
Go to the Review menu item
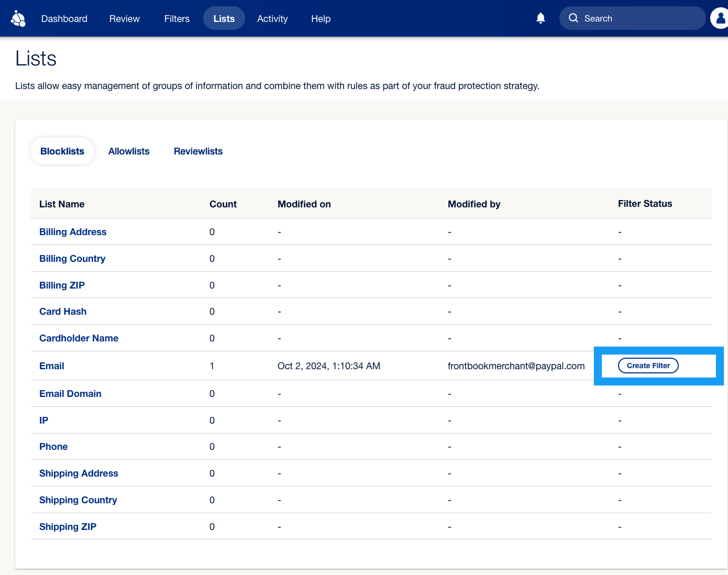tap(125, 19)
